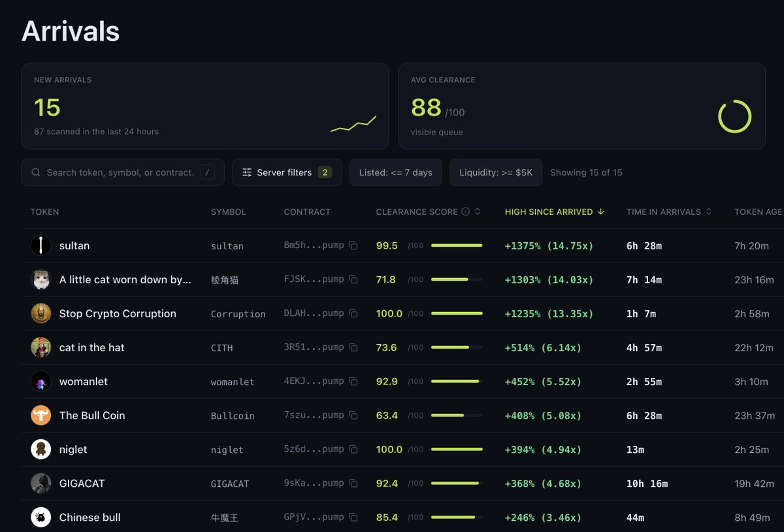Click the search magnifier icon
784x532 pixels.
click(x=35, y=172)
